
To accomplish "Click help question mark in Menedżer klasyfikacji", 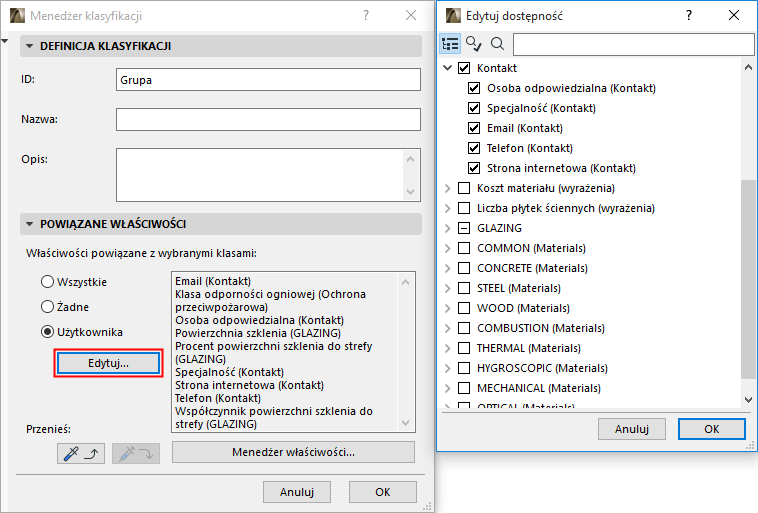I will 366,16.
